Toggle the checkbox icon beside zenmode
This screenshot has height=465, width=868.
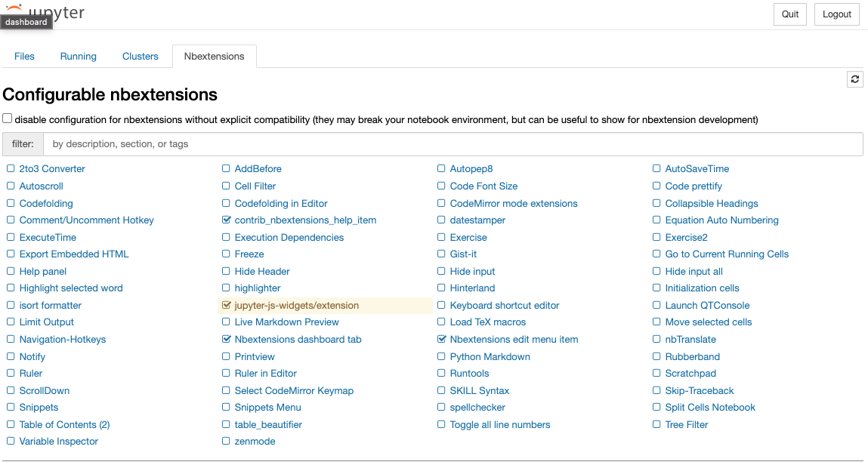(x=226, y=442)
